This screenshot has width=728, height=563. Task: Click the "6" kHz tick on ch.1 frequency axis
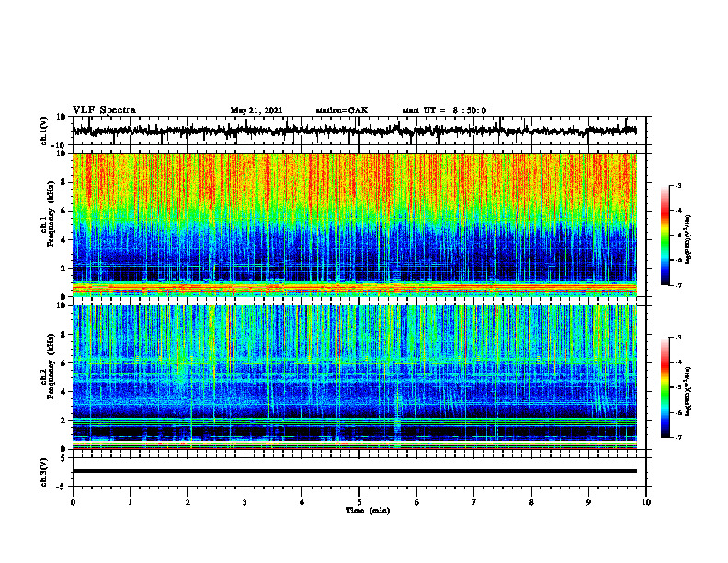[x=64, y=212]
